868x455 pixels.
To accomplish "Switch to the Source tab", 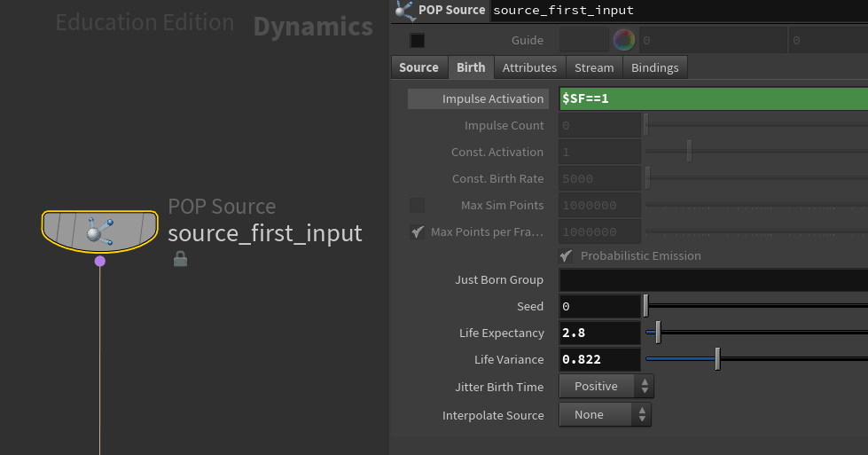I will coord(418,67).
